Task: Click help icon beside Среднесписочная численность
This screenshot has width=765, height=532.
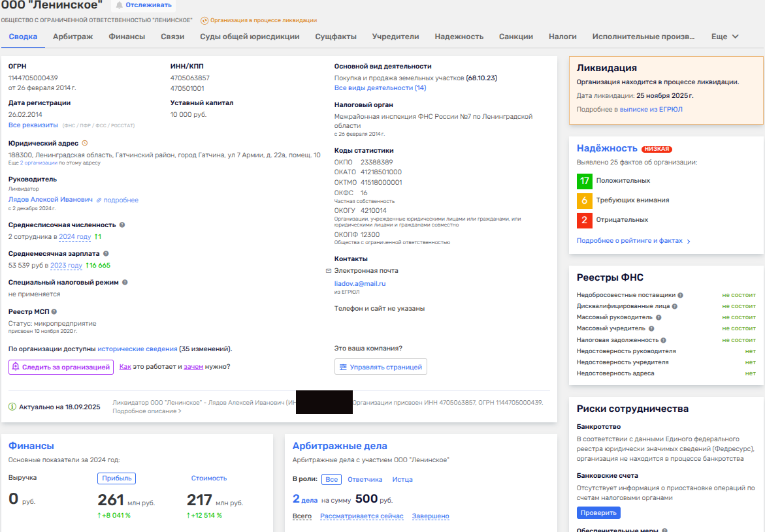Action: tap(122, 225)
